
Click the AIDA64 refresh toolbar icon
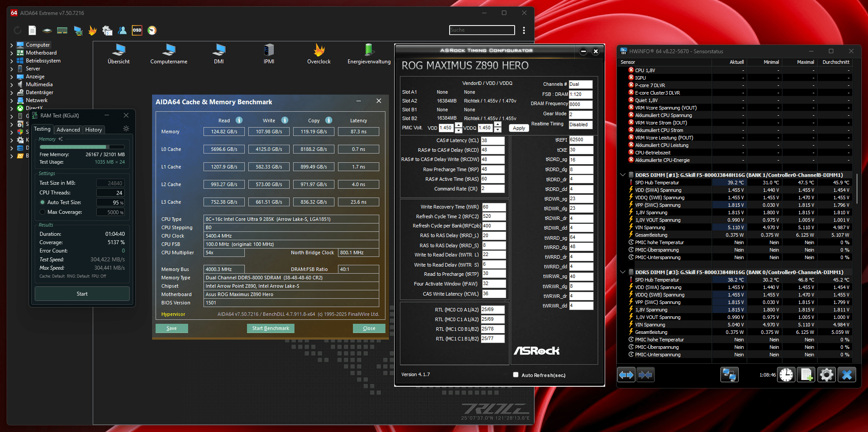click(x=18, y=30)
